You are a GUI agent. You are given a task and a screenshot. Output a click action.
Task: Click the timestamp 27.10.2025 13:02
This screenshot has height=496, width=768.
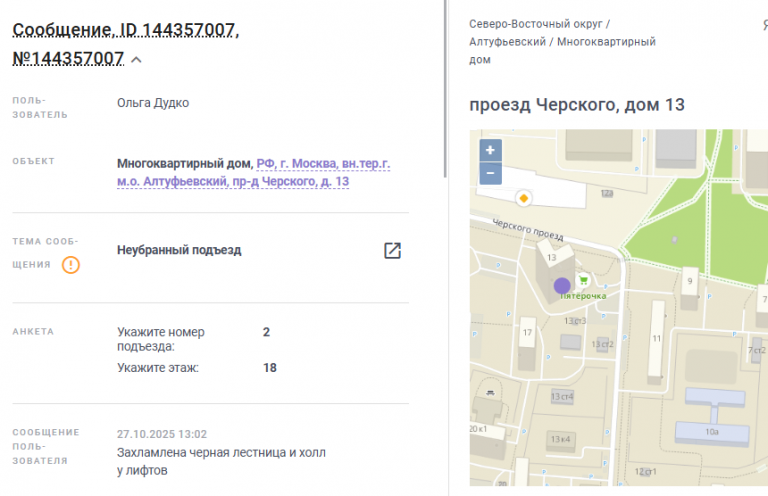point(162,434)
